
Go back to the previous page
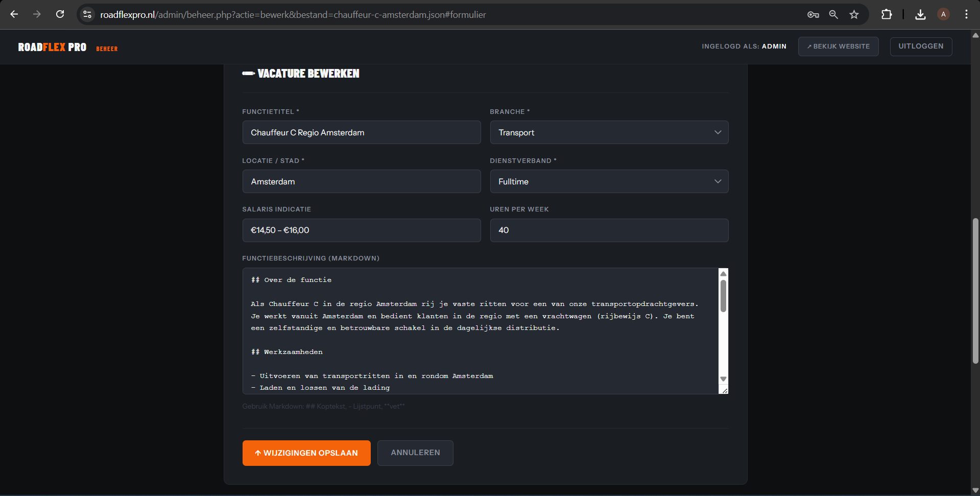point(14,14)
